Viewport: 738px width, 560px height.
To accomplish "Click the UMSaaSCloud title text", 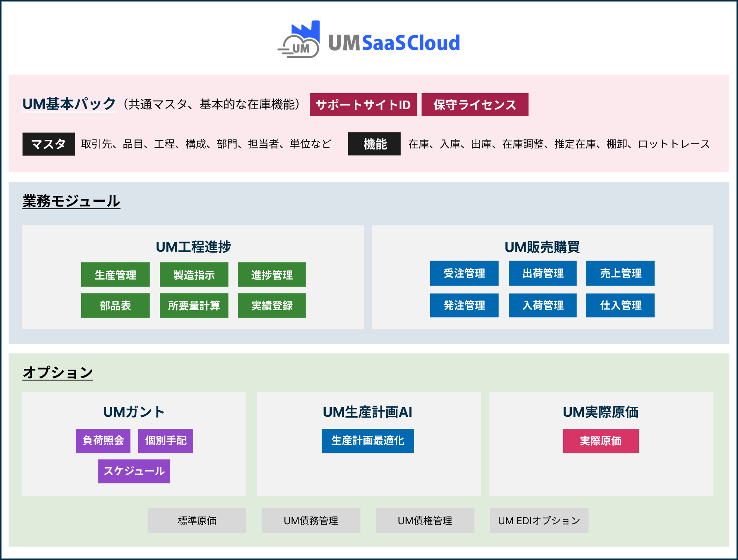I will tap(394, 43).
